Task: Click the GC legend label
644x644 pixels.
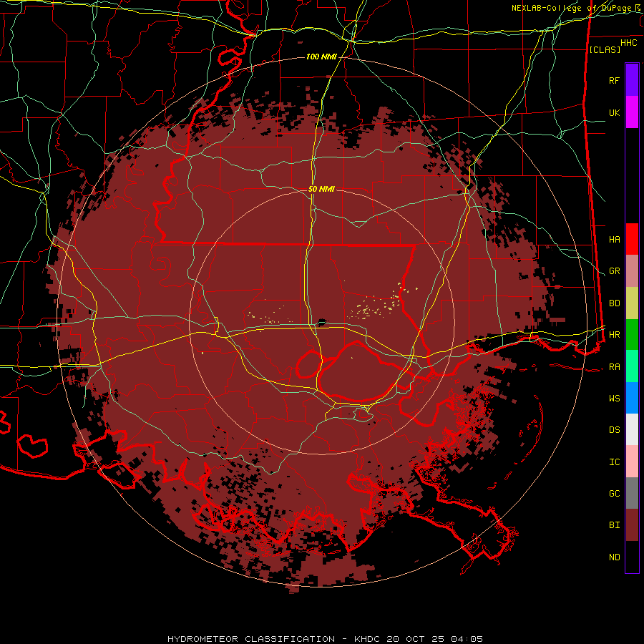Action: pyautogui.click(x=615, y=494)
